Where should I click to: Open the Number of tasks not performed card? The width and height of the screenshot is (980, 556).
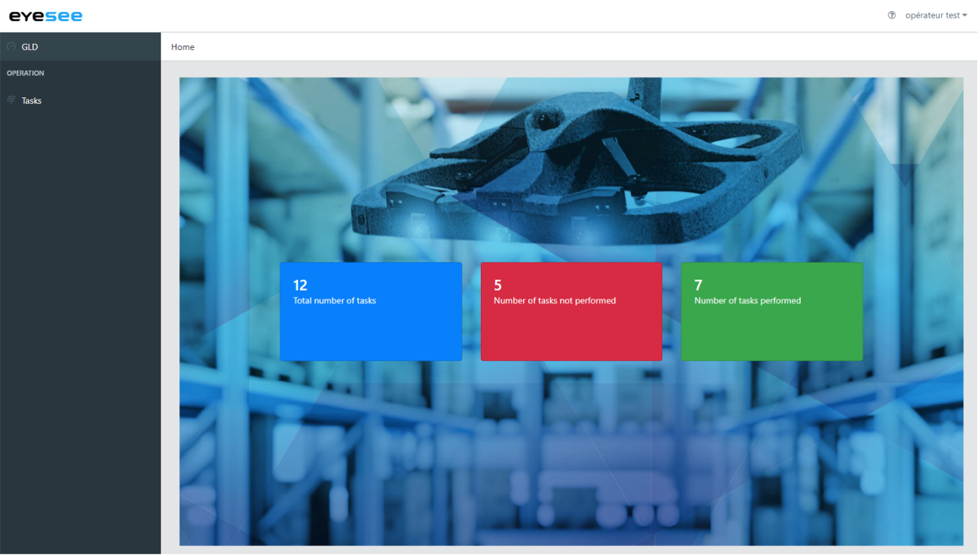[x=571, y=312]
